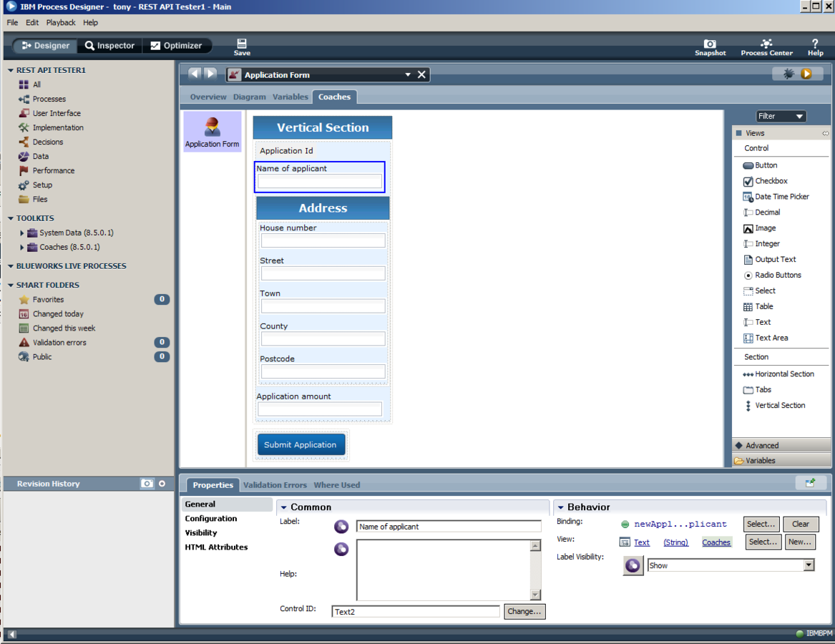Select the Select control in palette

[759, 291]
